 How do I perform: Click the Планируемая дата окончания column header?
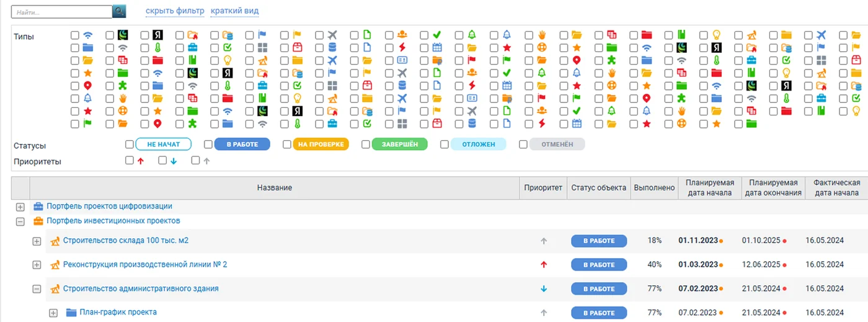pos(773,187)
